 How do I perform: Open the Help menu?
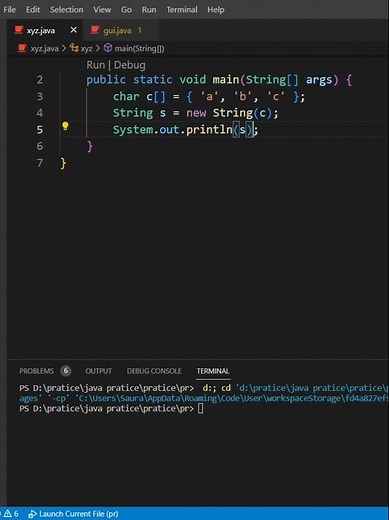point(216,10)
